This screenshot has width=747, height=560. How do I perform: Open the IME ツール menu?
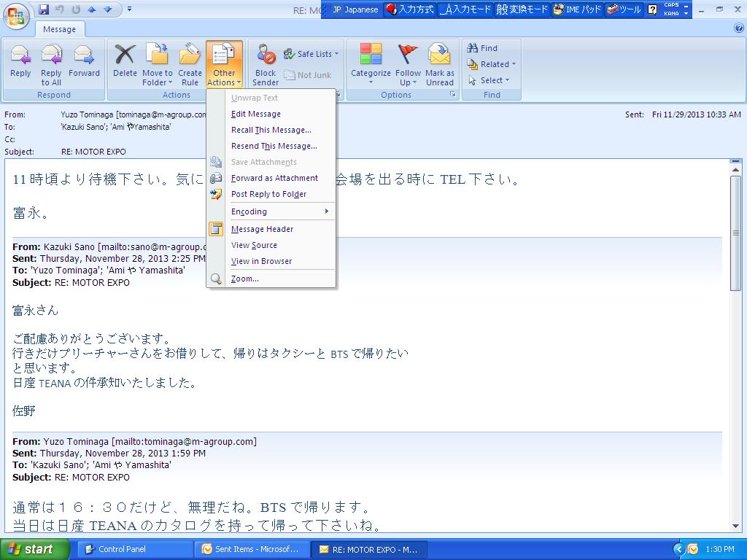pyautogui.click(x=624, y=9)
